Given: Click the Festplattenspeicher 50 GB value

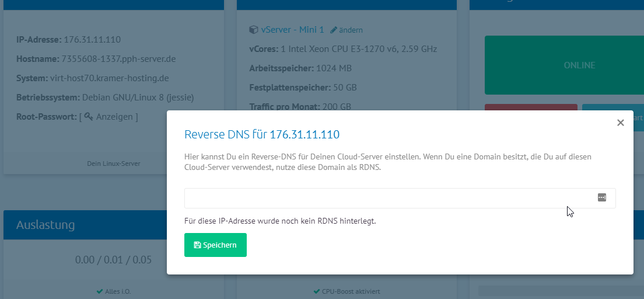Looking at the screenshot, I should pyautogui.click(x=345, y=88).
